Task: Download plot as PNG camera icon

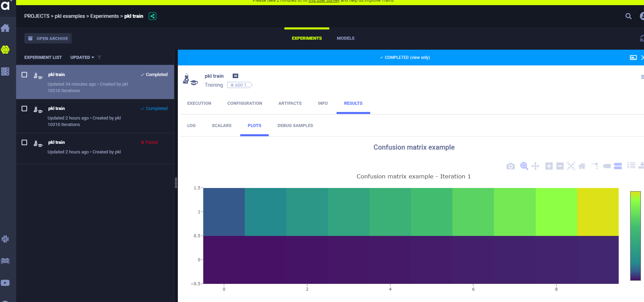Action: pos(511,166)
